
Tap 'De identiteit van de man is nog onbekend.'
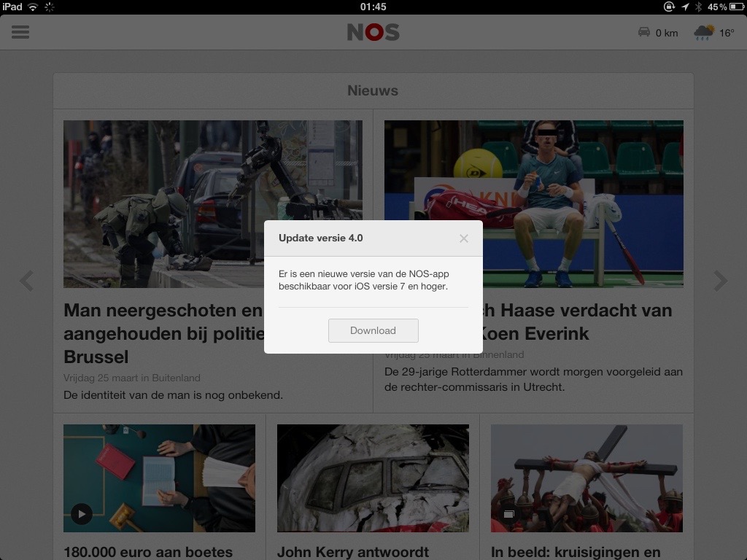[173, 394]
